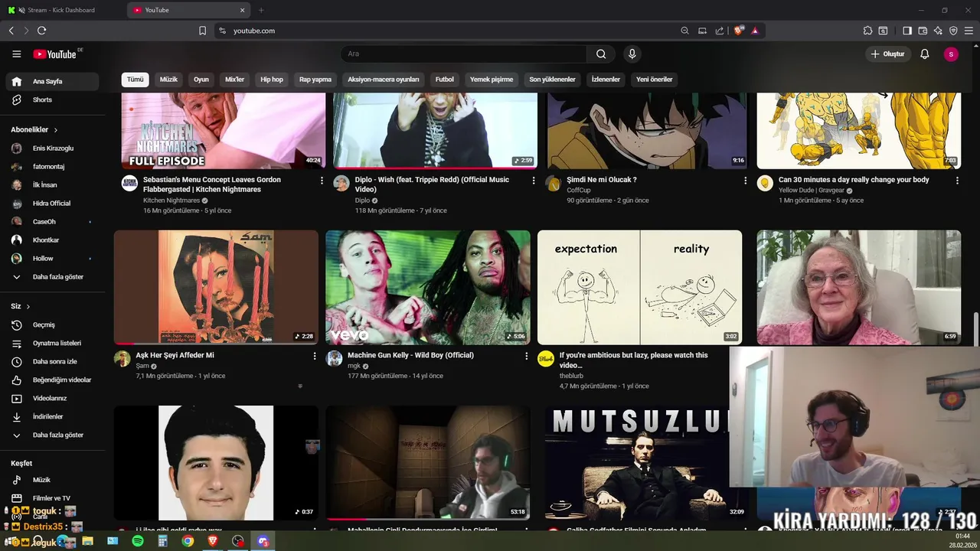Image resolution: width=980 pixels, height=551 pixels.
Task: Open Leo AI sparkle icon
Action: (938, 31)
